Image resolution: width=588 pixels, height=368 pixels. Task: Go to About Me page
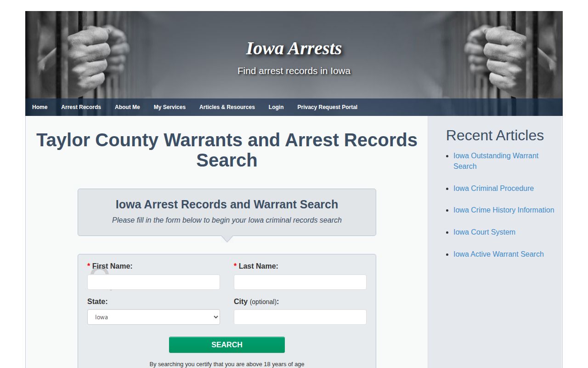[127, 107]
